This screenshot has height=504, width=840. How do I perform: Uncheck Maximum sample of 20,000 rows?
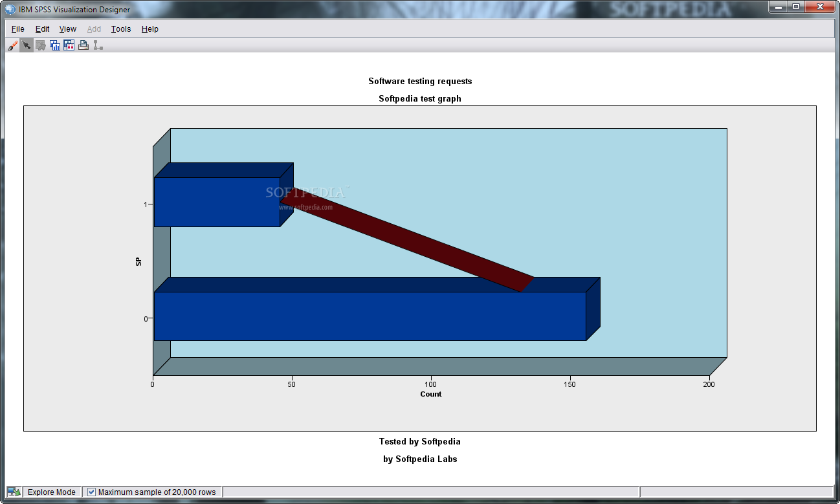[x=92, y=492]
